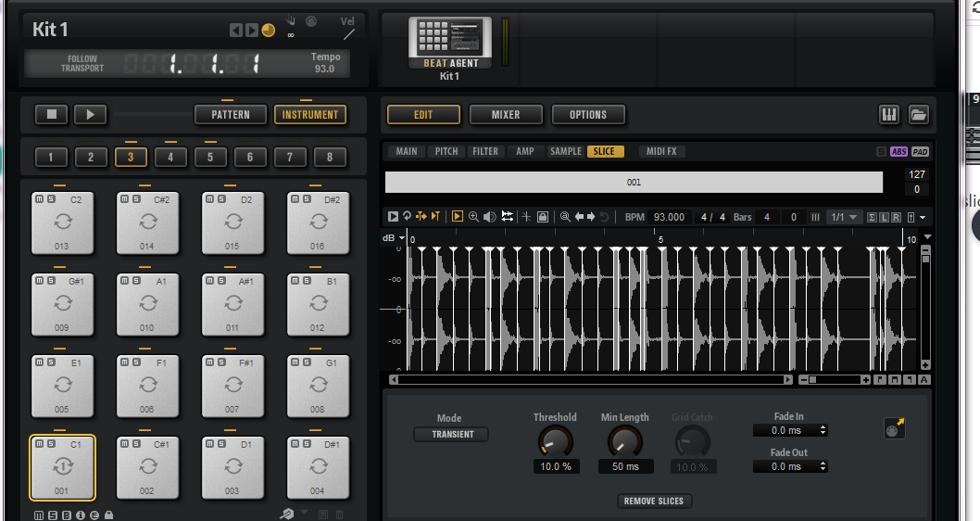Viewport: 980px width, 521px height.
Task: Click the zoom out magnifier icon
Action: click(x=565, y=216)
